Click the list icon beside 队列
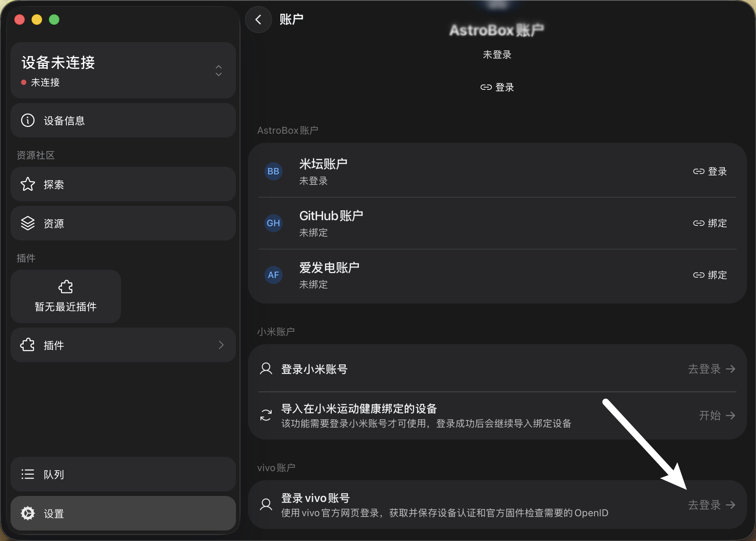The width and height of the screenshot is (756, 541). [28, 474]
